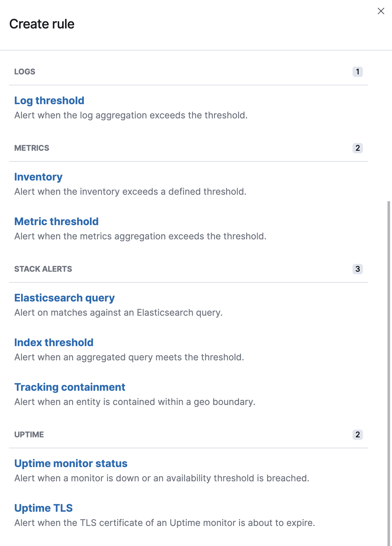Screen dimensions: 392x546
Task: Click the Uptime count badge
Action: click(x=357, y=435)
